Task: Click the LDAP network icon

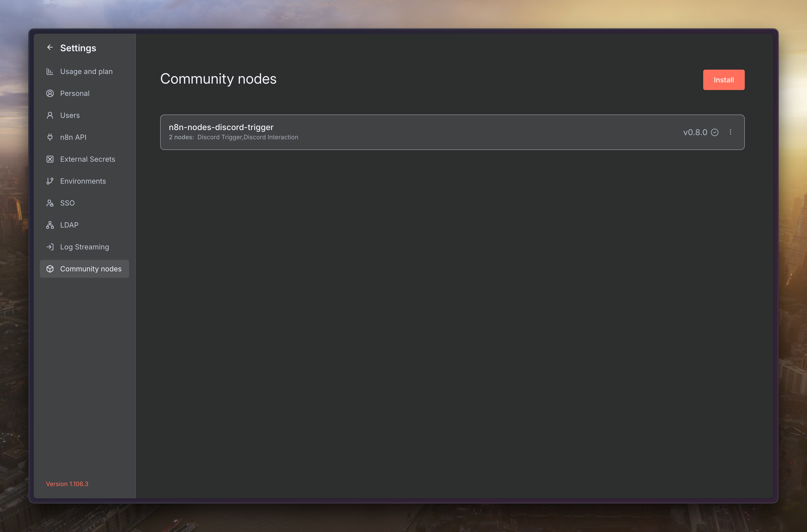Action: click(50, 225)
